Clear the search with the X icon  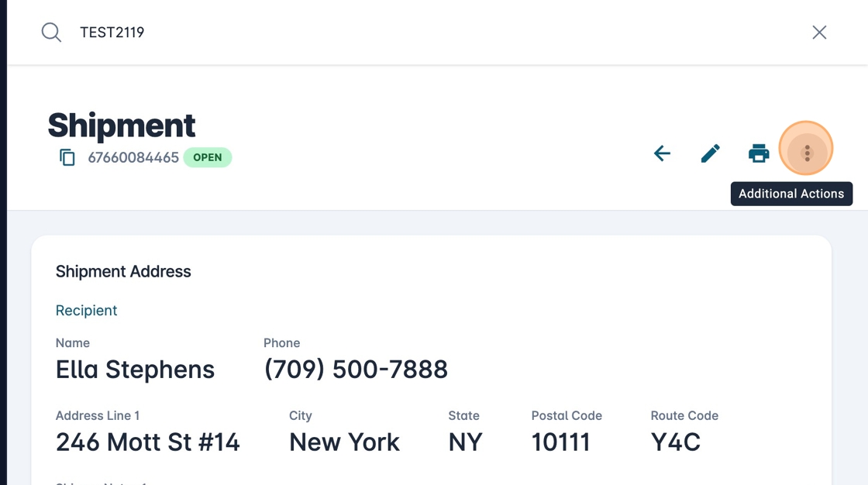click(x=819, y=33)
